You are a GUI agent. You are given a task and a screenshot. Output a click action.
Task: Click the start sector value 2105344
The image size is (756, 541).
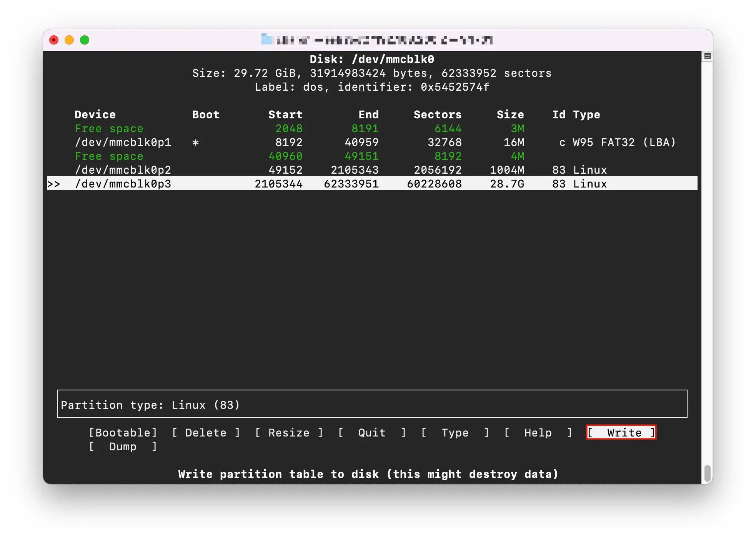[x=278, y=184]
